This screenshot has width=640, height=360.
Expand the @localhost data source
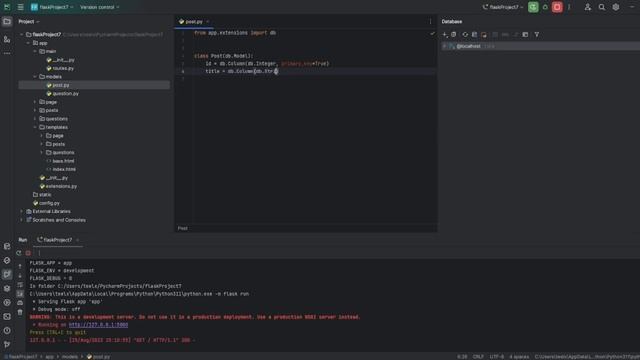(x=444, y=47)
